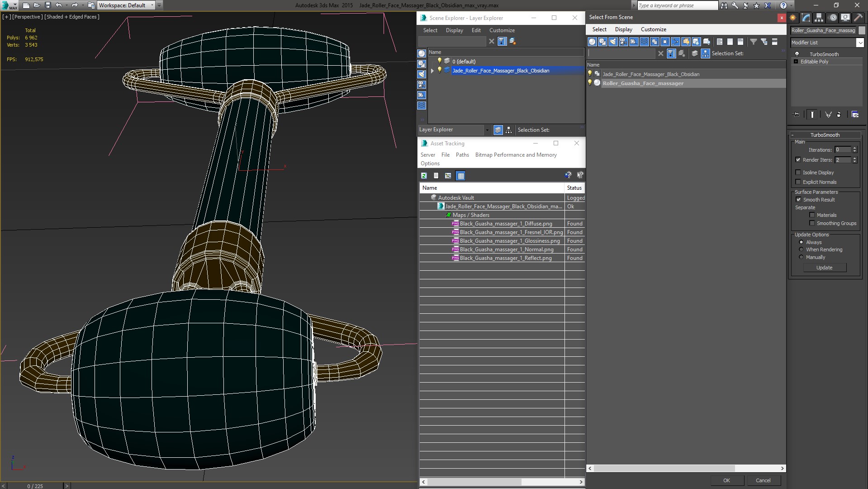Click the search keyword input field
868x489 pixels.
coord(677,5)
